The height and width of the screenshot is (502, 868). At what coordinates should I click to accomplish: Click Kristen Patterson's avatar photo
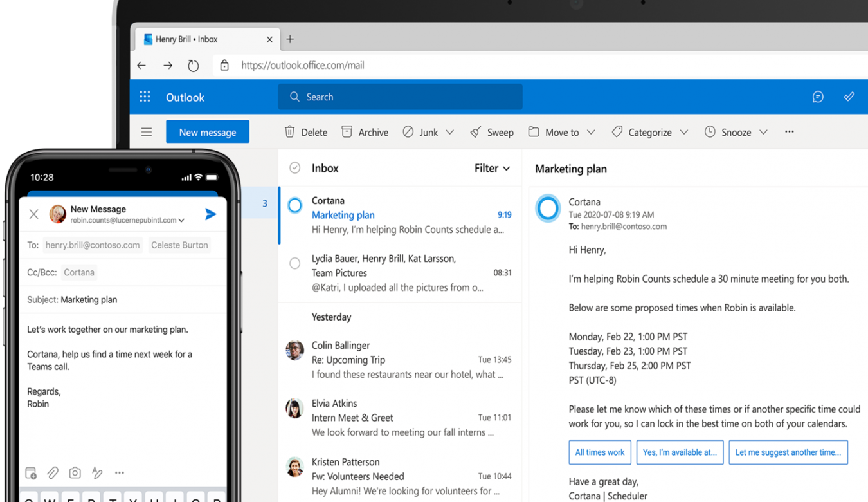point(294,467)
